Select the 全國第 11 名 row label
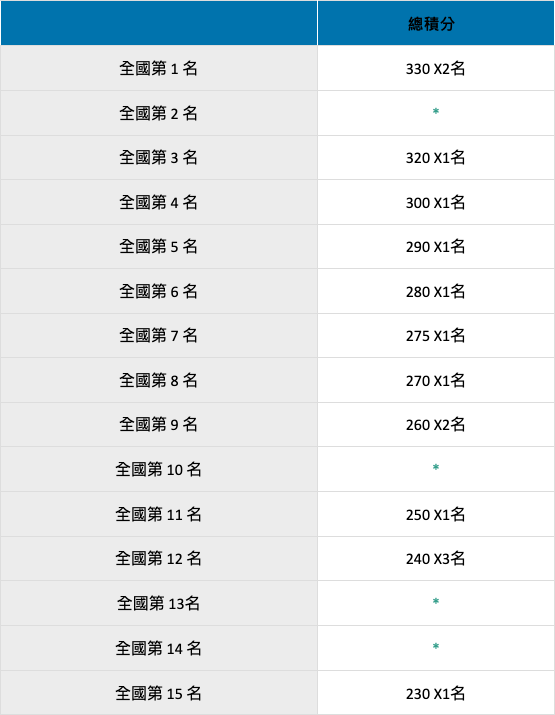This screenshot has width=555, height=715. [x=158, y=514]
